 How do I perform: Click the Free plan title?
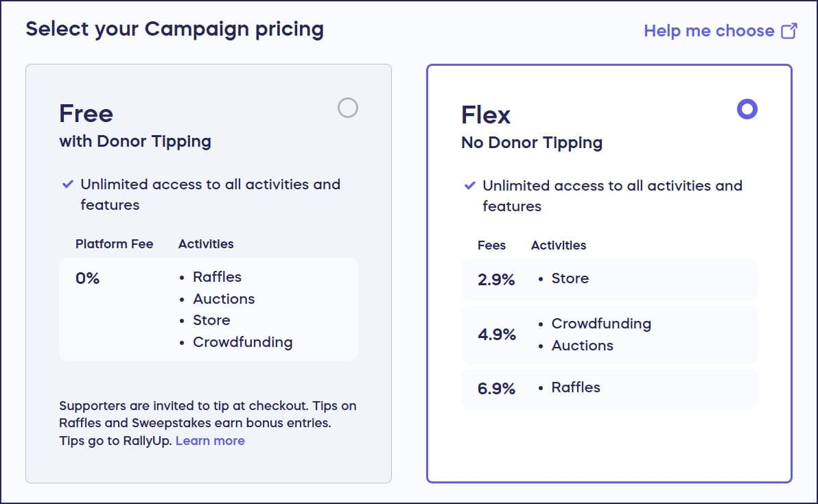(86, 113)
